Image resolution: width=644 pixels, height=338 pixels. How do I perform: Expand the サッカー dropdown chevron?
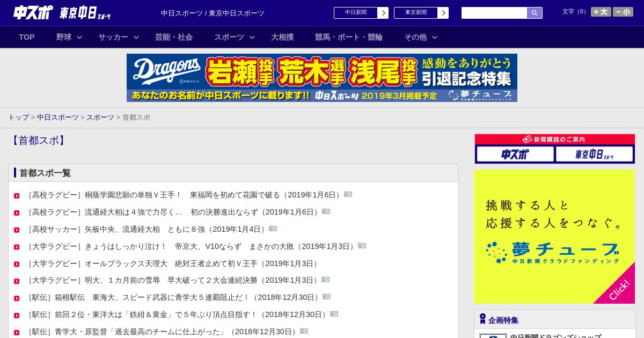[136, 37]
